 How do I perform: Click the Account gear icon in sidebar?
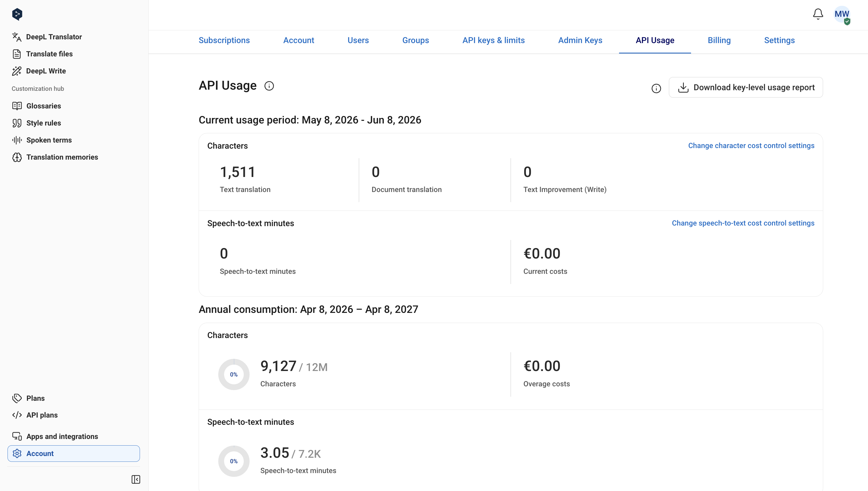tap(17, 454)
